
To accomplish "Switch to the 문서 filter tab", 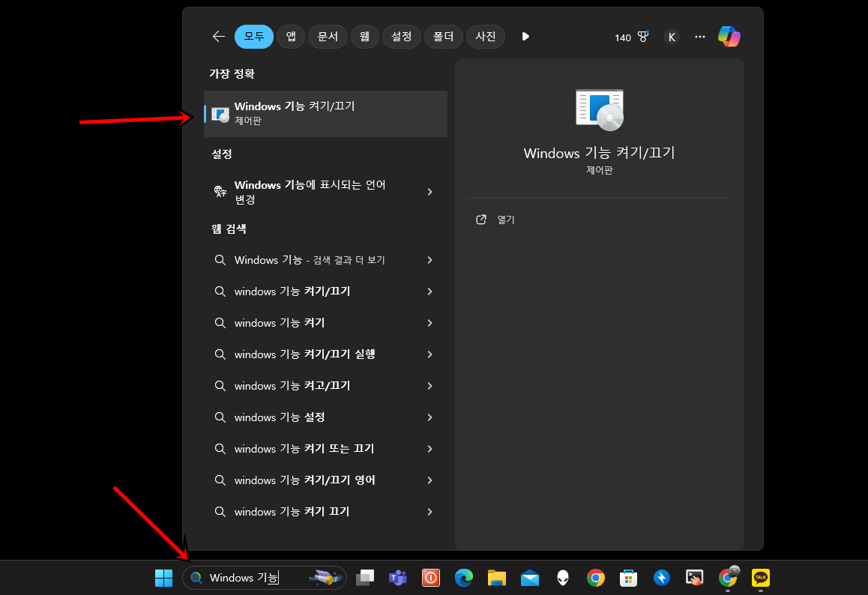I will point(328,37).
